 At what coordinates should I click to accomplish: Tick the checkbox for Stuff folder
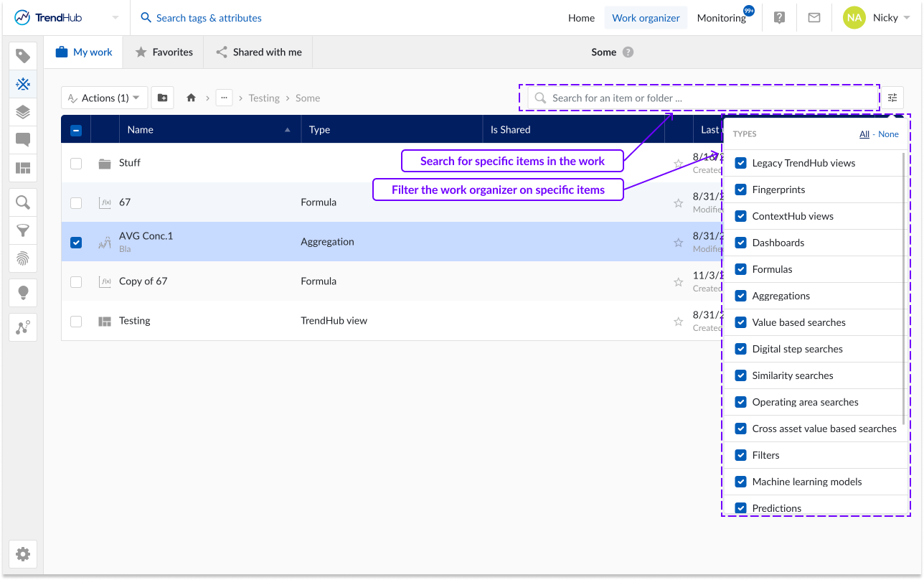click(x=76, y=164)
